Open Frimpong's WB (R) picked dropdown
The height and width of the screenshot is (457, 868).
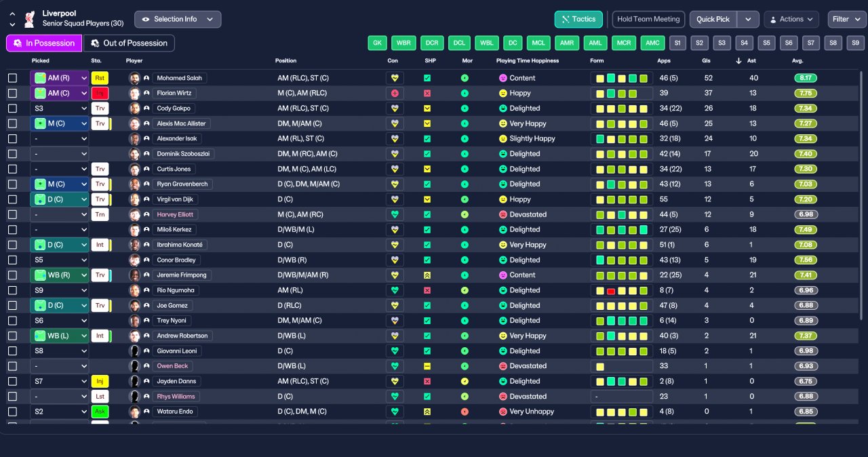pyautogui.click(x=60, y=275)
